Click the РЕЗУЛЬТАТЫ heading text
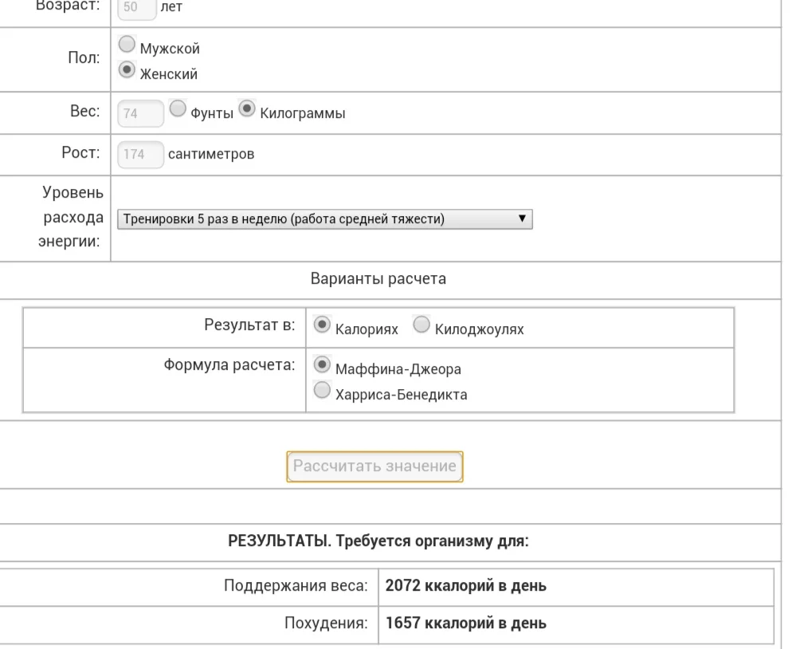The image size is (812, 649). coord(378,542)
